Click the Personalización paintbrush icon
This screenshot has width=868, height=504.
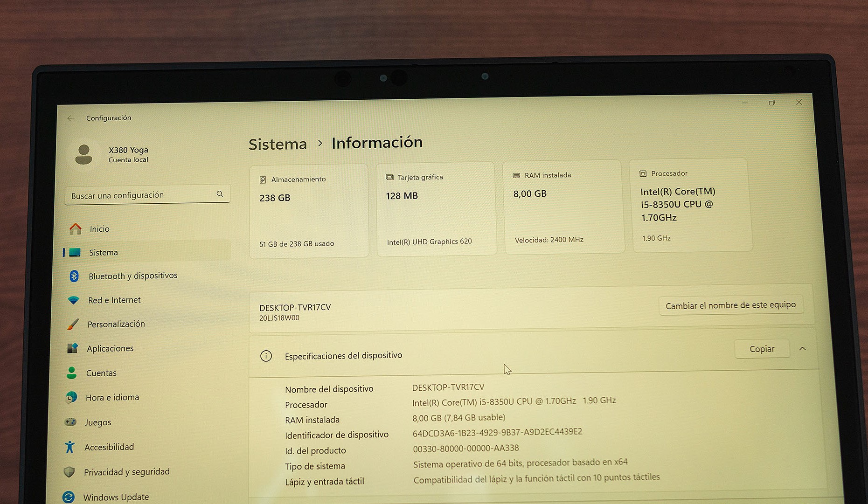[x=73, y=324]
